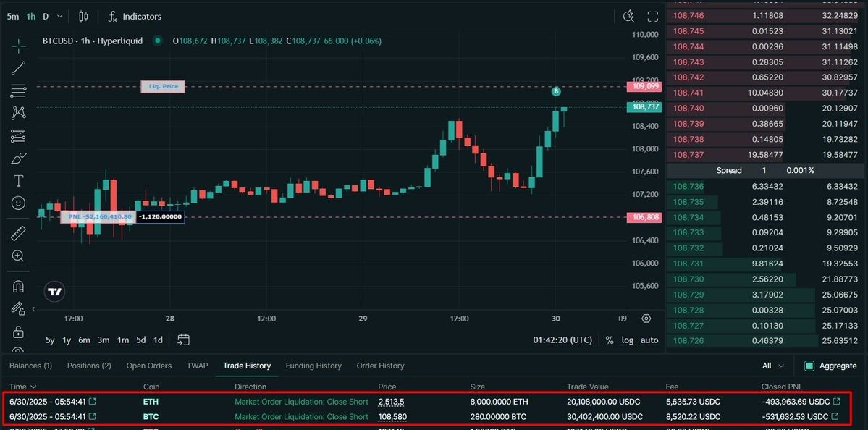
Task: Open the emoji icons tool
Action: [x=18, y=203]
